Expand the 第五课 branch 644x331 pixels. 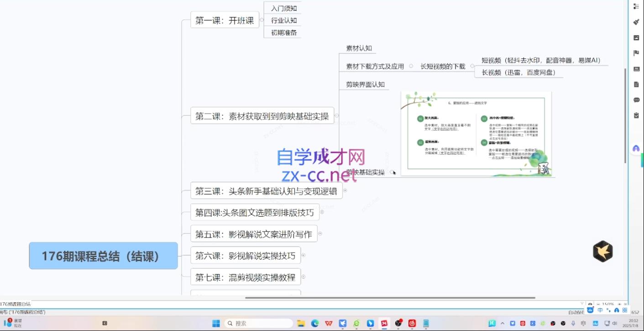(320, 233)
